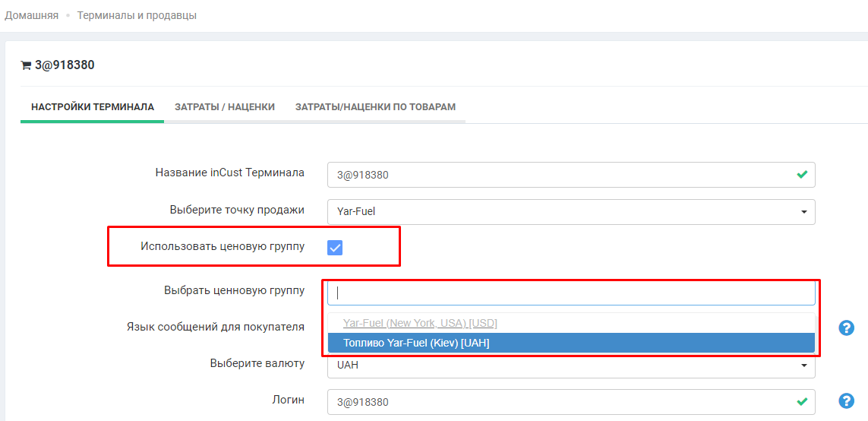Switch to the Настройки терминала tab
The image size is (868, 421).
93,107
